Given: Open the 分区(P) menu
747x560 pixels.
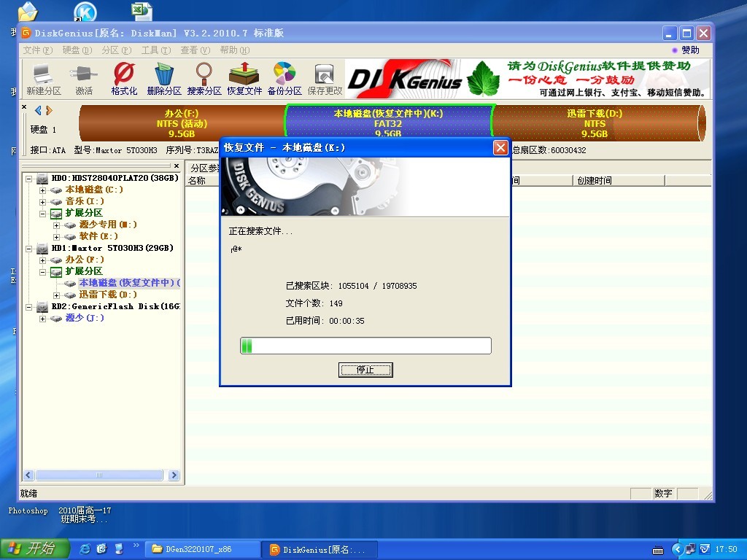Looking at the screenshot, I should pos(116,50).
